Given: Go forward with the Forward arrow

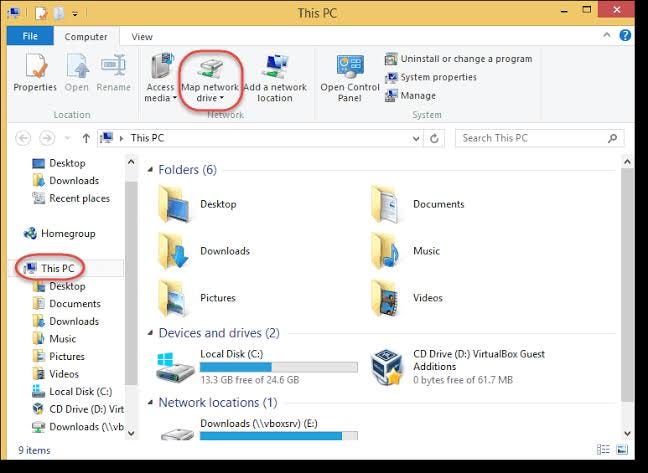Looking at the screenshot, I should click(47, 138).
